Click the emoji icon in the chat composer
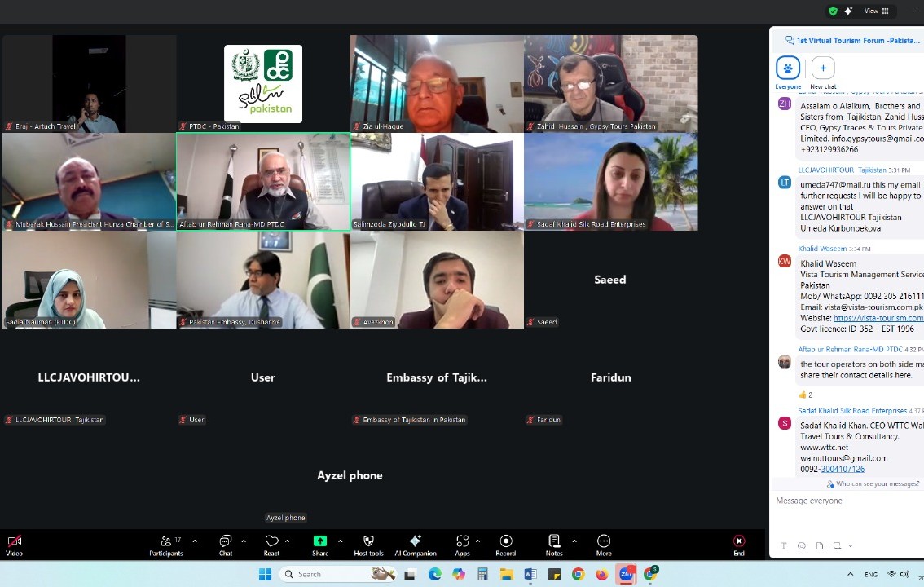Image resolution: width=924 pixels, height=587 pixels. [802, 546]
